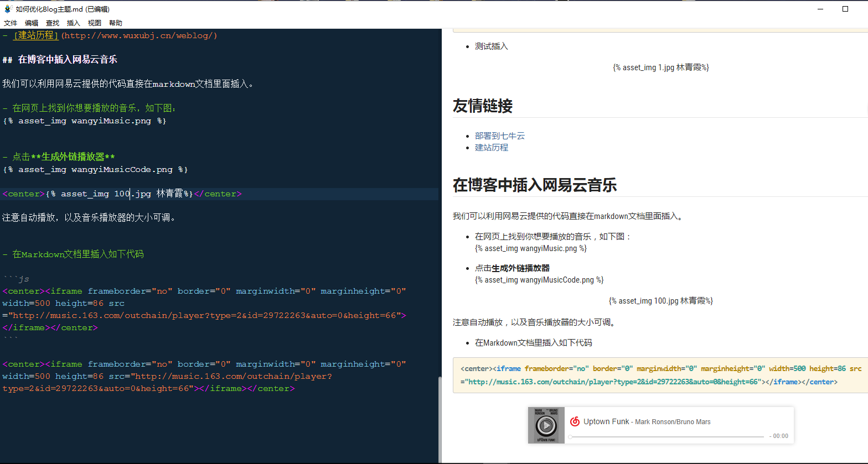Image resolution: width=868 pixels, height=464 pixels.
Task: Click the Uptown Funk song title
Action: pyautogui.click(x=606, y=421)
